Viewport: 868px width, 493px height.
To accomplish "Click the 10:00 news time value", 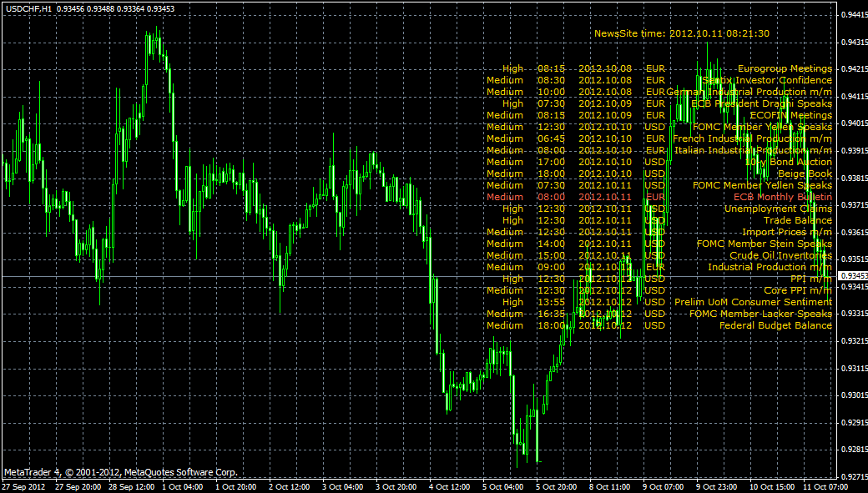I will [x=552, y=92].
